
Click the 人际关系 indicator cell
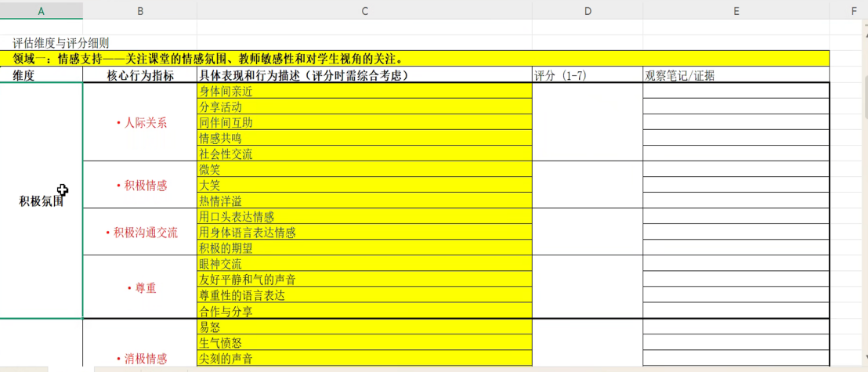139,123
